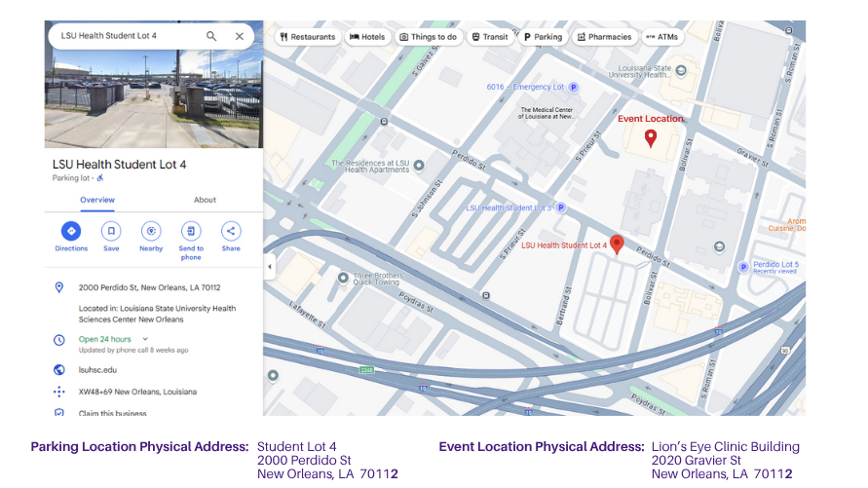The height and width of the screenshot is (488, 868).
Task: Open the street view photo of the lot
Action: (x=154, y=98)
